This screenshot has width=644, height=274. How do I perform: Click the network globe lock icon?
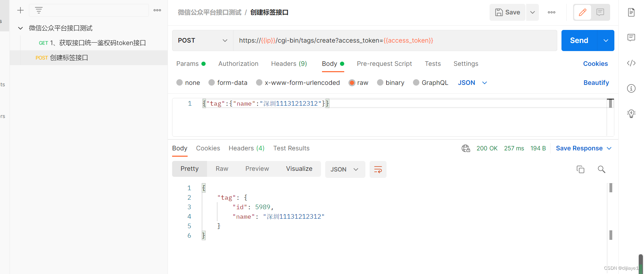[466, 148]
